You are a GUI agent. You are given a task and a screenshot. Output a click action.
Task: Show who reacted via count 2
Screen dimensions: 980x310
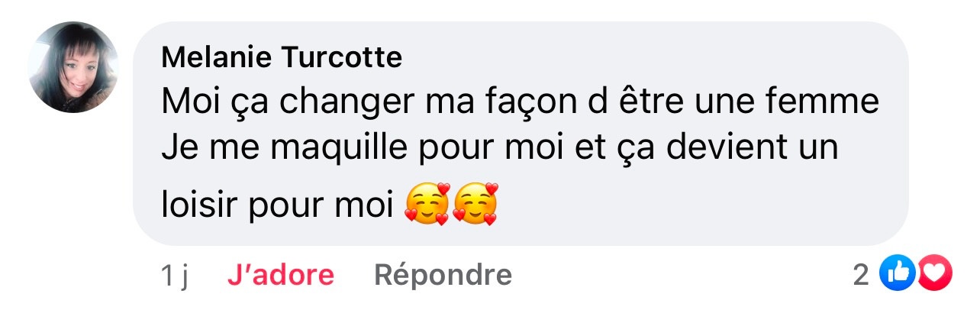tap(861, 275)
